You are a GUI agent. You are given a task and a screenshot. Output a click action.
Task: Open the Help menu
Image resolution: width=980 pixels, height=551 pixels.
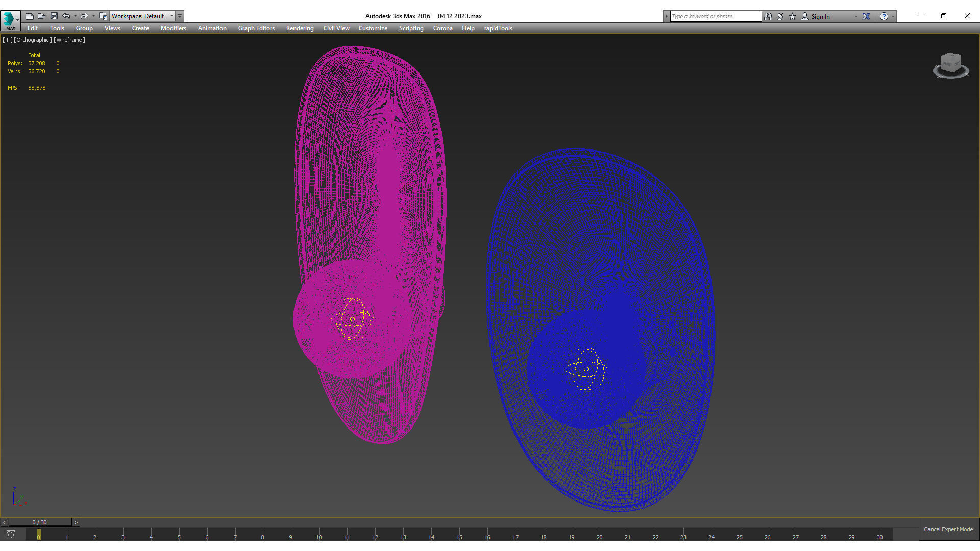click(468, 28)
